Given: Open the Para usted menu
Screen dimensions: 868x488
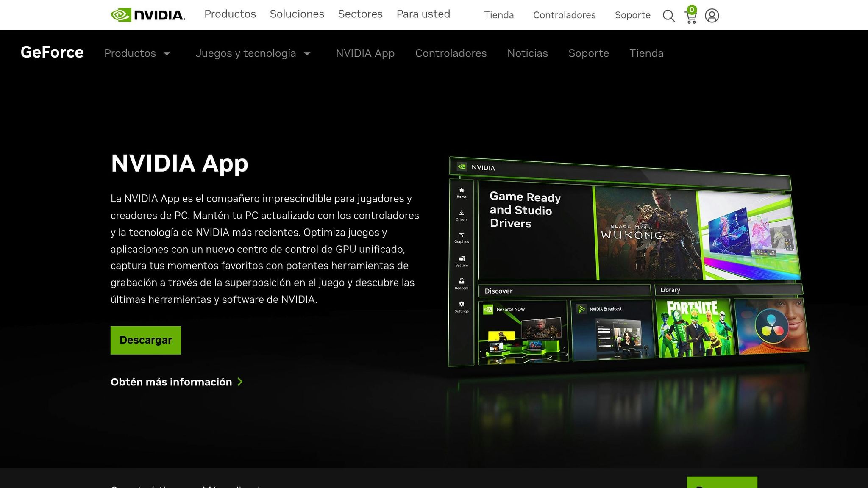Looking at the screenshot, I should click(x=423, y=14).
